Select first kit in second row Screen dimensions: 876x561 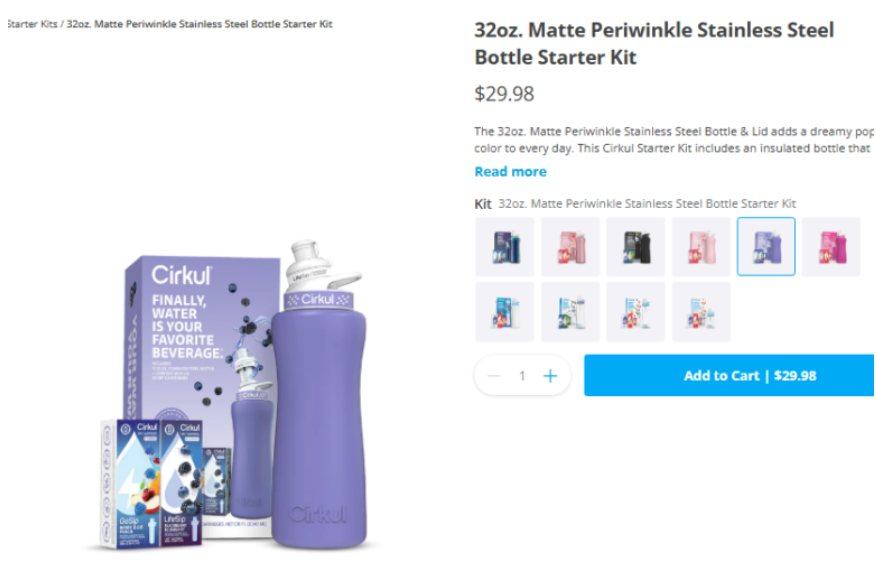(504, 312)
